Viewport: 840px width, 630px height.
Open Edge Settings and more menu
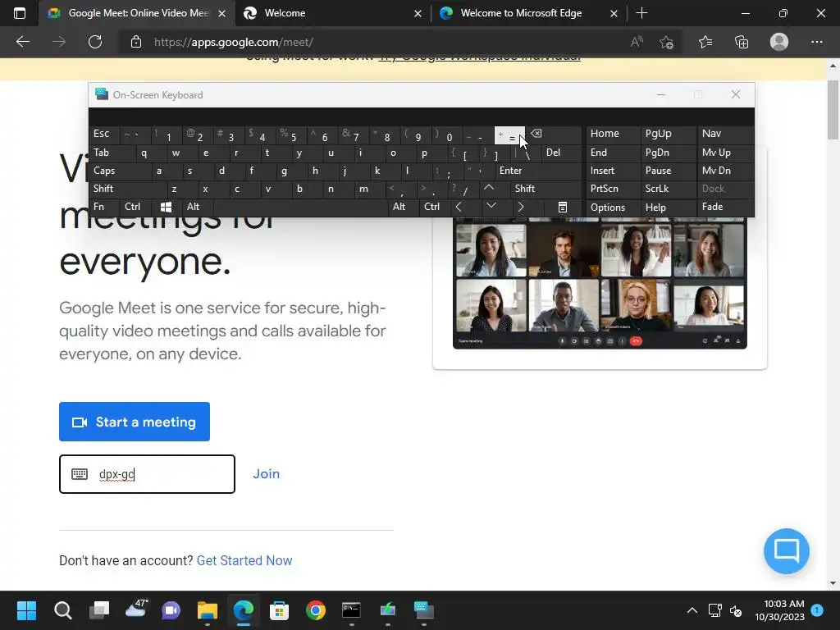click(x=816, y=42)
